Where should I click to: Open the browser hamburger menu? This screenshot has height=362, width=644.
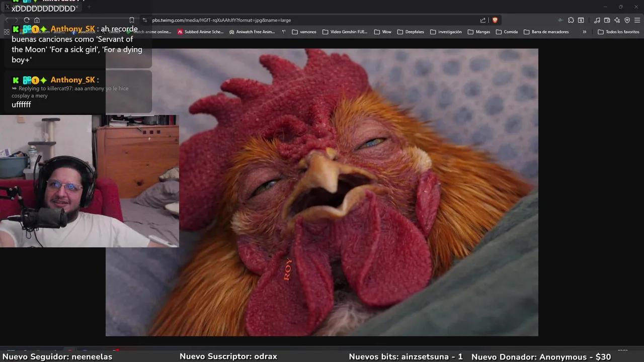tap(637, 20)
